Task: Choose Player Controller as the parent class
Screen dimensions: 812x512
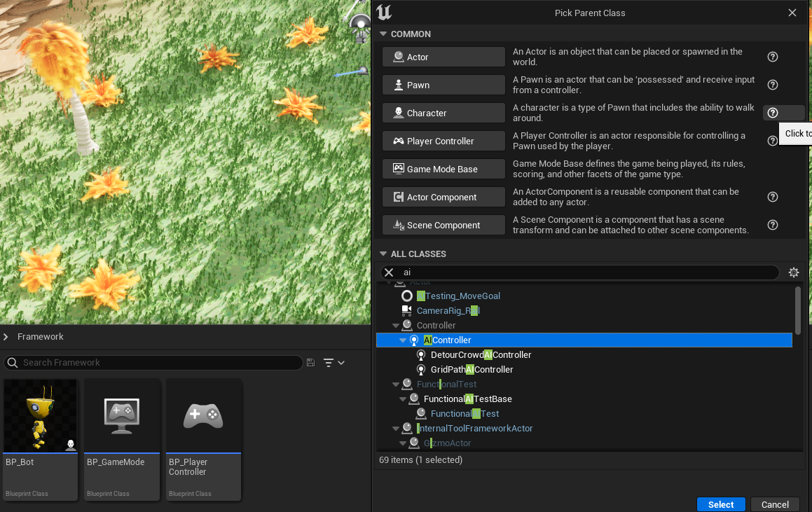Action: tap(443, 141)
